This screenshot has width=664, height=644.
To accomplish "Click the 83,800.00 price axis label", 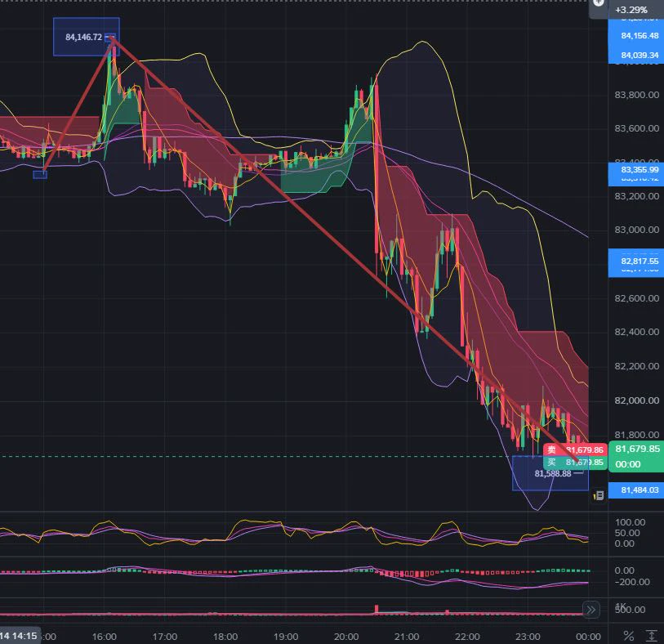I will pos(636,95).
